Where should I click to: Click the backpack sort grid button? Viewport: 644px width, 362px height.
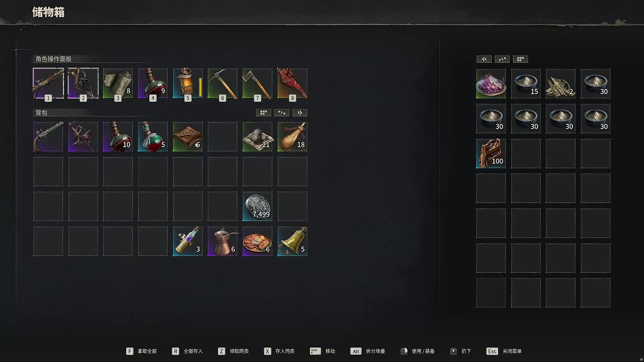(263, 113)
